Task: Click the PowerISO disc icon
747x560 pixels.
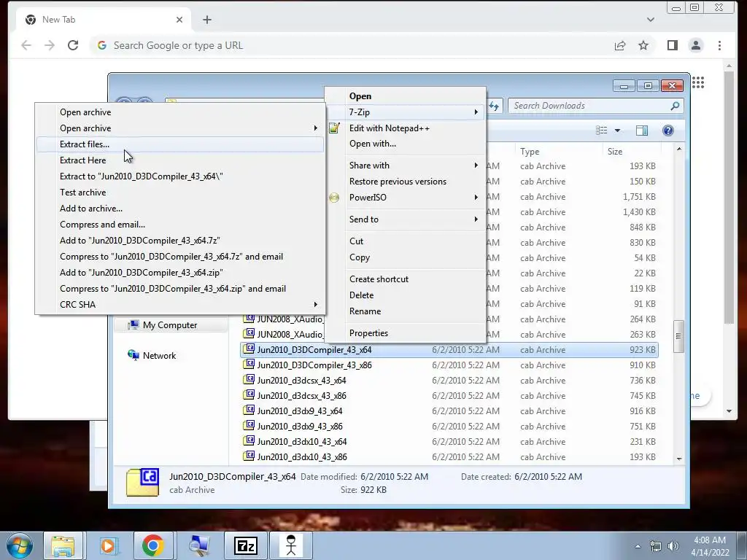Action: point(334,198)
